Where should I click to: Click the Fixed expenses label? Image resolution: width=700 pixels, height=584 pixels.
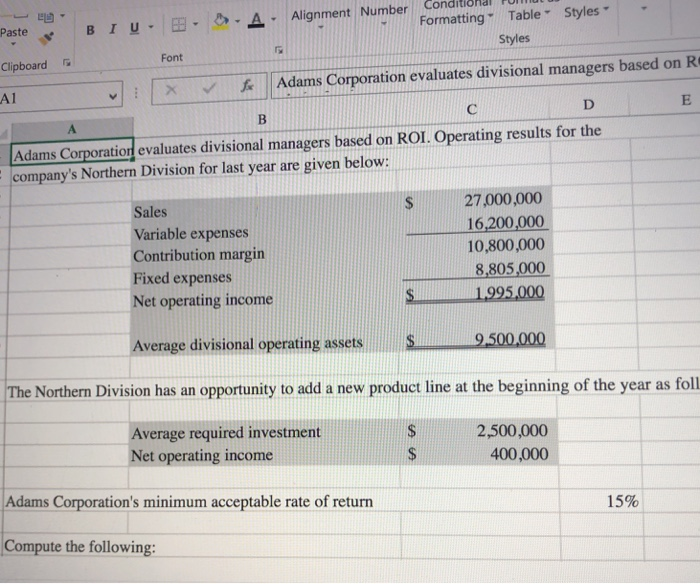tap(182, 278)
